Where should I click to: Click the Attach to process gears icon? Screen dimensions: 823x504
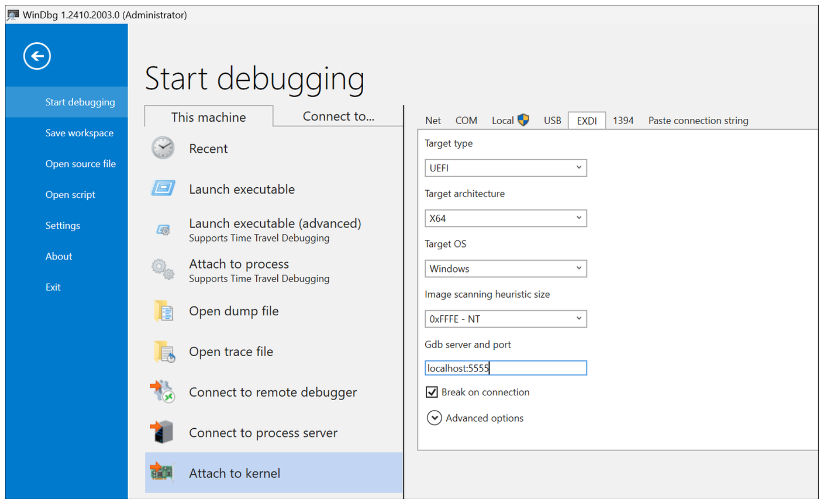(163, 269)
